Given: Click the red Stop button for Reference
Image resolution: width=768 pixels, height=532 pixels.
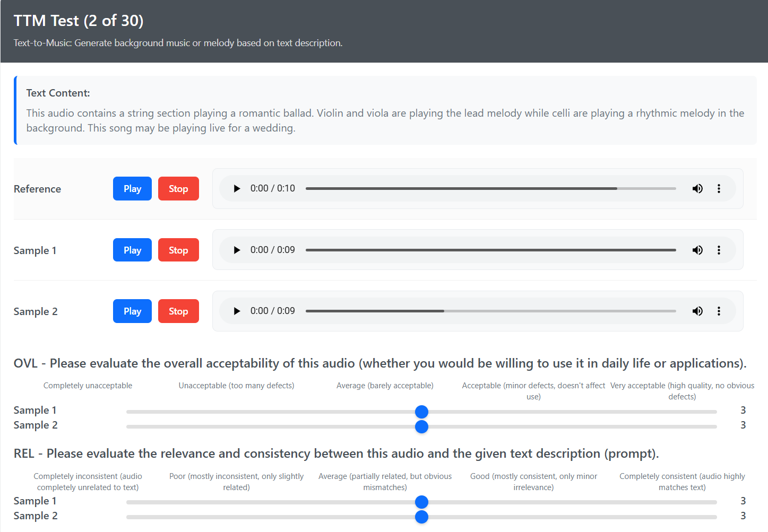Looking at the screenshot, I should point(178,189).
